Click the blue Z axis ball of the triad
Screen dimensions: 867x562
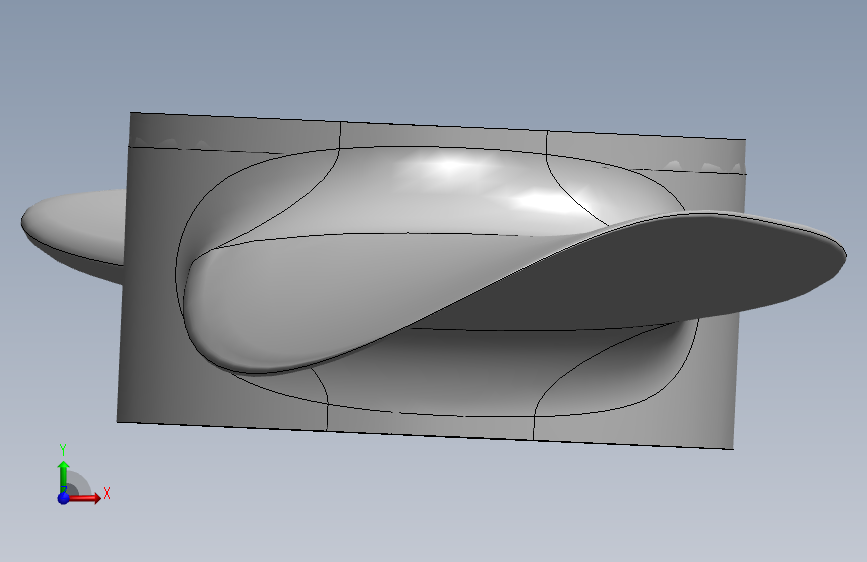64,498
